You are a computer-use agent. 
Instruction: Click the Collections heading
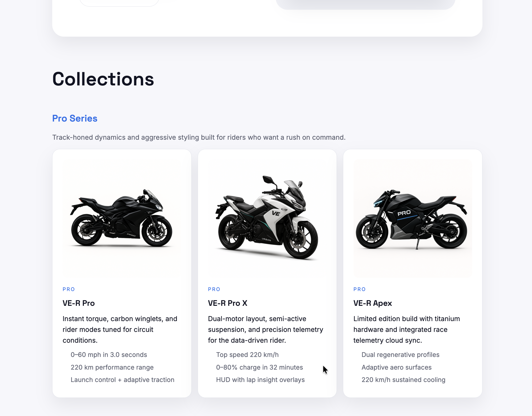[x=103, y=79]
